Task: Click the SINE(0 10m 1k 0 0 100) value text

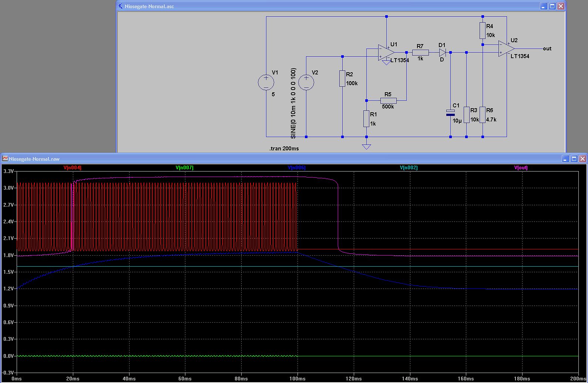Action: pyautogui.click(x=293, y=103)
